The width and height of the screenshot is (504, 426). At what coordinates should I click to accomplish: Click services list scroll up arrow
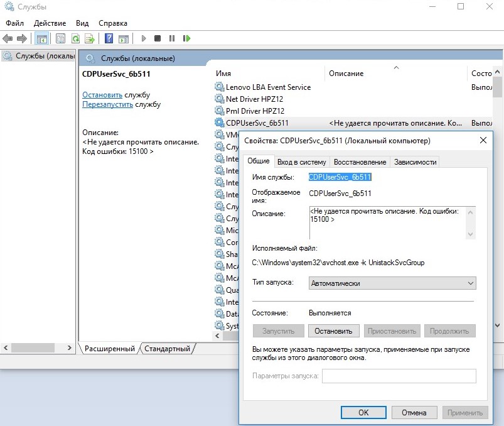tap(498, 72)
